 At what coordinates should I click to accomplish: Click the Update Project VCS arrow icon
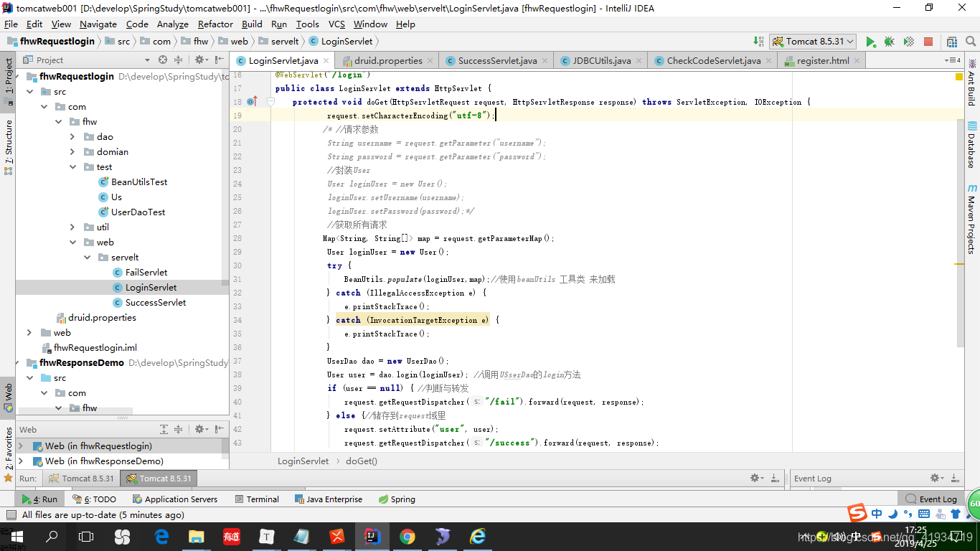(x=758, y=42)
